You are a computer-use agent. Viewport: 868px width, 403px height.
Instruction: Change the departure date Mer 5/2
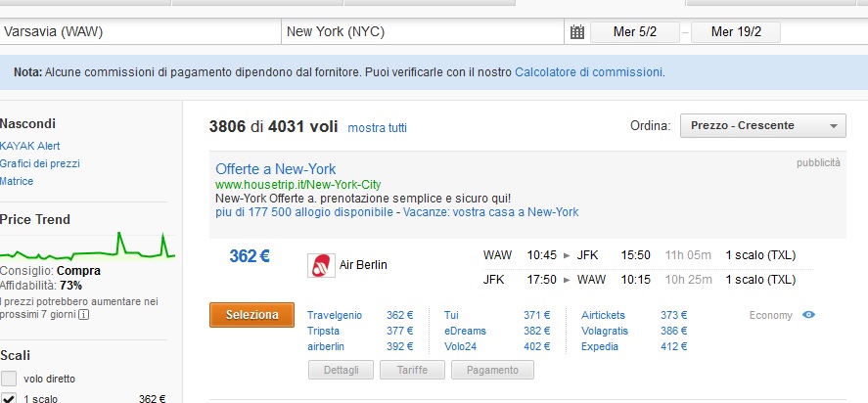pos(634,32)
